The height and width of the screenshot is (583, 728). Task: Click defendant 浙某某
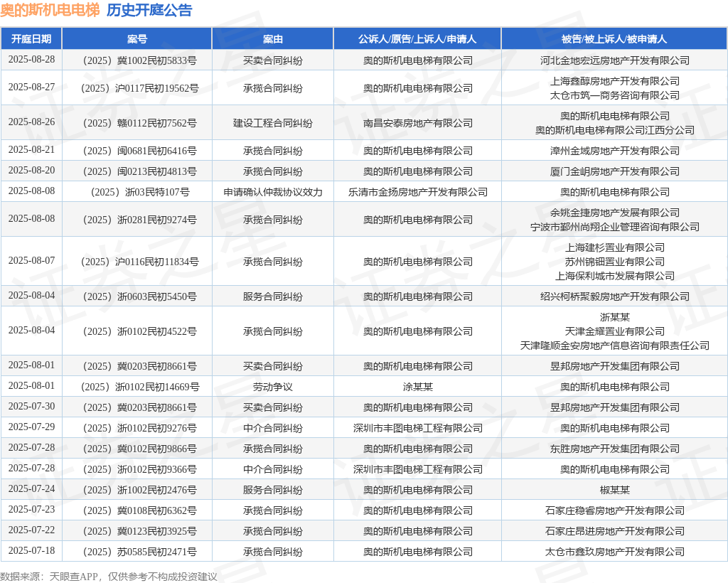click(x=614, y=317)
